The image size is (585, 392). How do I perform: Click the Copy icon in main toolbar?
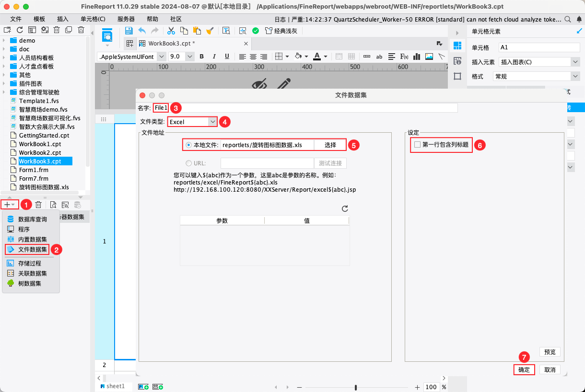click(x=184, y=31)
